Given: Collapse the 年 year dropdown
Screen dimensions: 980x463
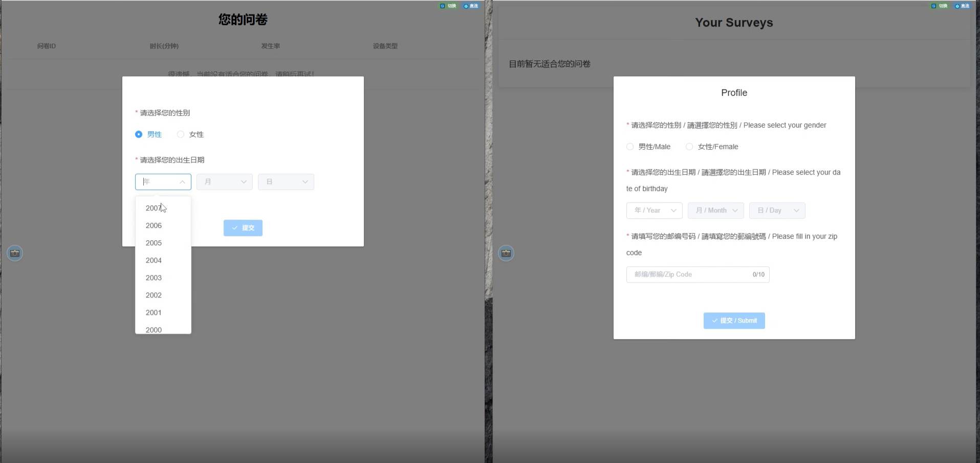Looking at the screenshot, I should click(x=163, y=182).
